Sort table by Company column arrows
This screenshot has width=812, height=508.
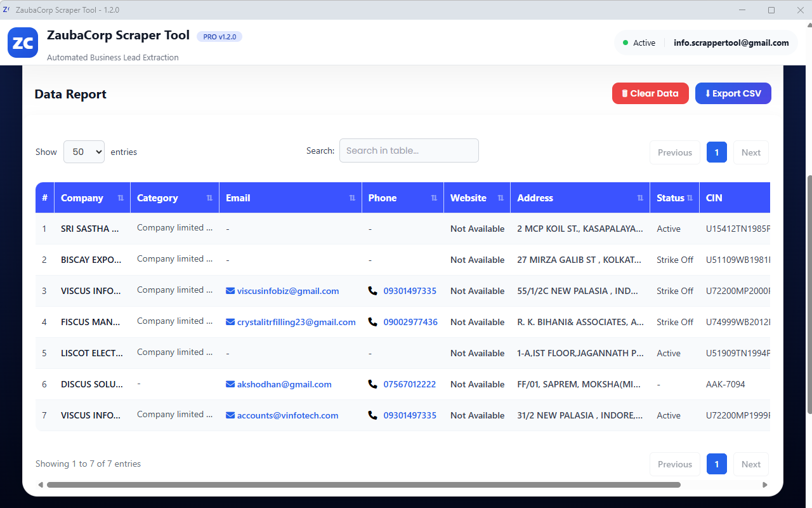[121, 198]
